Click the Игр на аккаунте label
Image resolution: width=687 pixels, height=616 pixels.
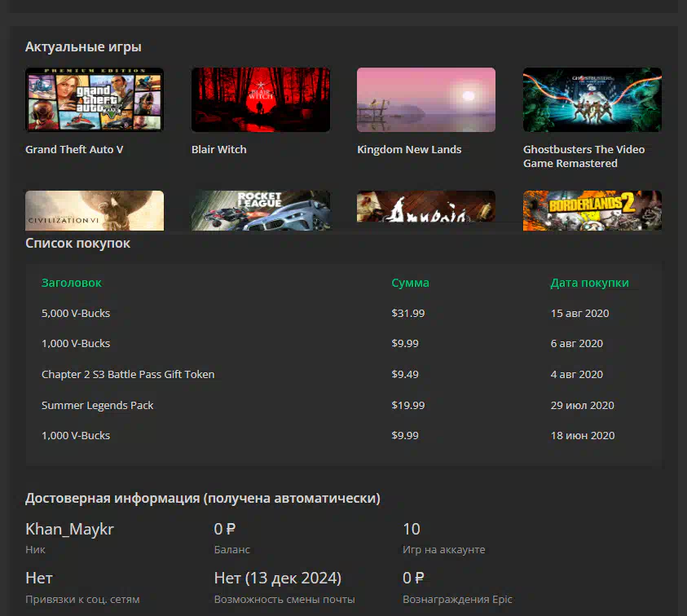tap(444, 550)
